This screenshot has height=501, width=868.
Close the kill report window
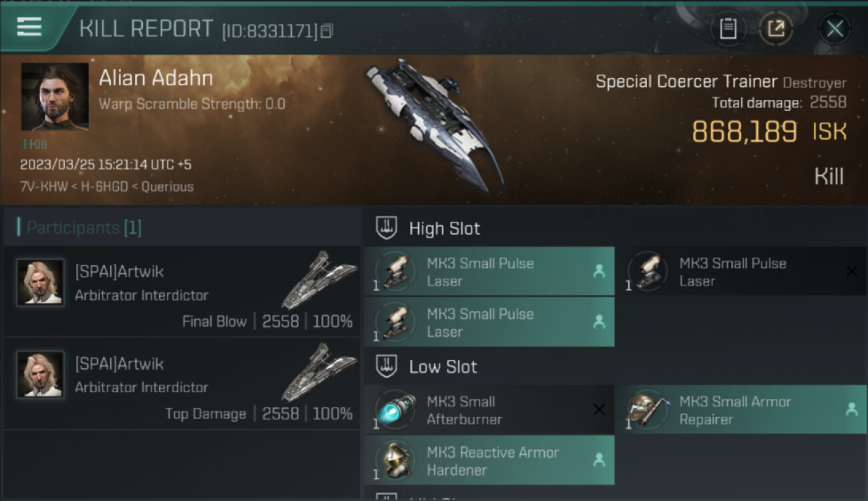(x=834, y=29)
